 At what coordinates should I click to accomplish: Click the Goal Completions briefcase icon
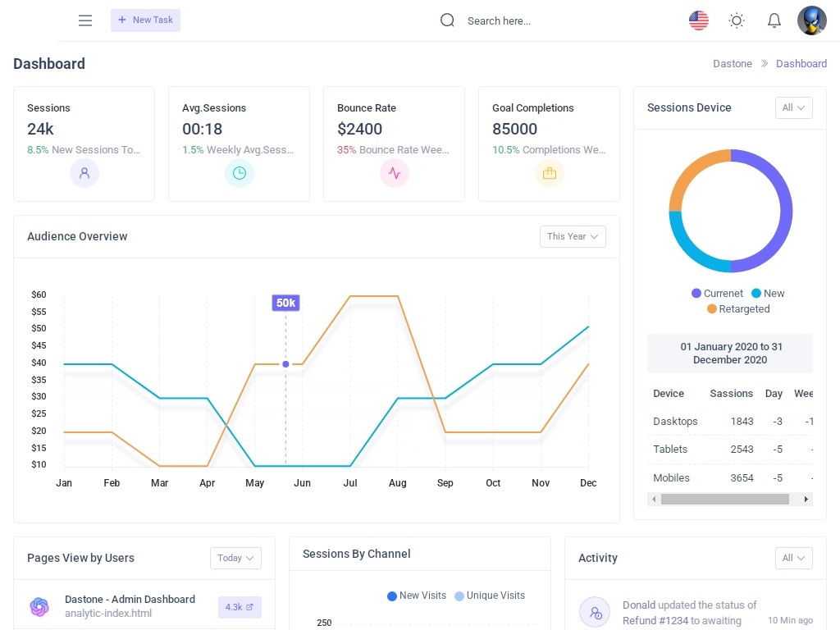coord(550,173)
